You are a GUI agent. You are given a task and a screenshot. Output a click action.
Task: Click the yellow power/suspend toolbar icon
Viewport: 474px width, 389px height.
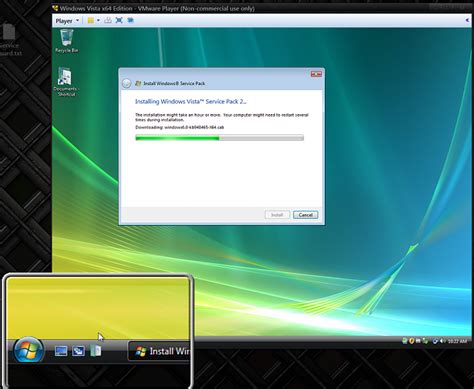point(90,21)
